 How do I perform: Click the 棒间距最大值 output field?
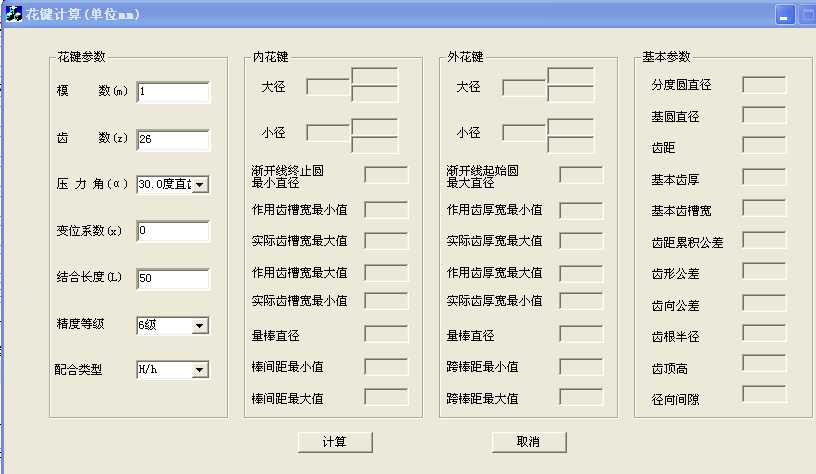point(387,397)
